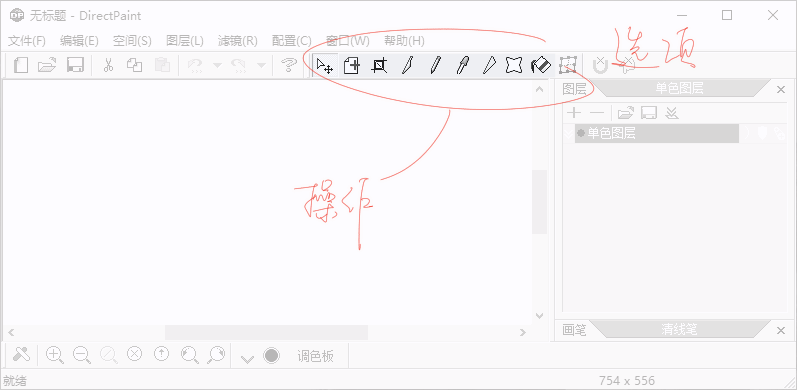Click the Redo arrow icon

(x=238, y=66)
